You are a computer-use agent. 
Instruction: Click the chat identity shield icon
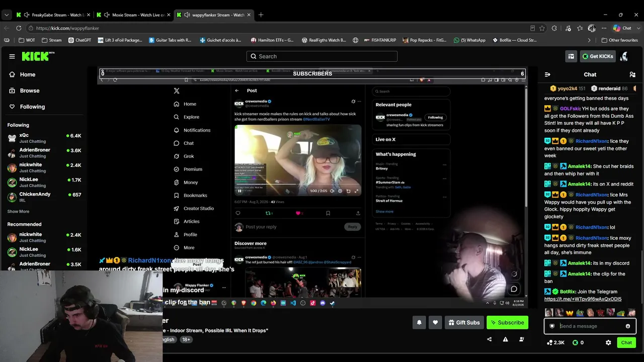(x=552, y=326)
